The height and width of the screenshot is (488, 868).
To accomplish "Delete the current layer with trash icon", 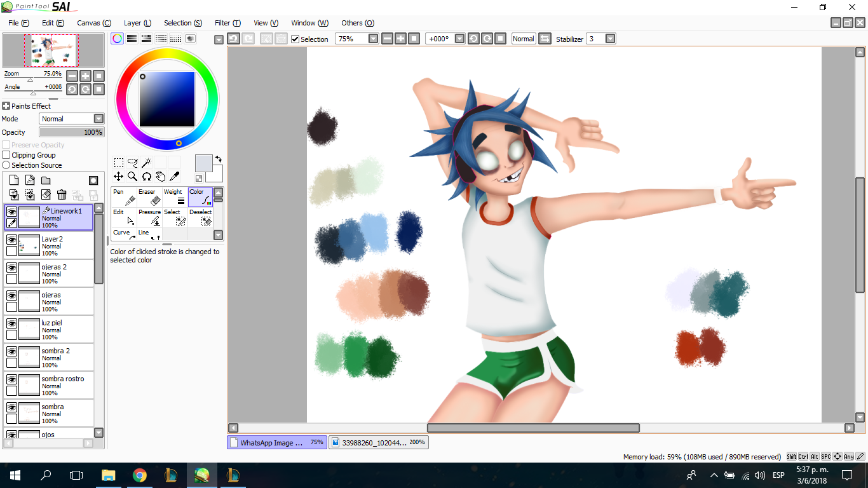I will [62, 195].
